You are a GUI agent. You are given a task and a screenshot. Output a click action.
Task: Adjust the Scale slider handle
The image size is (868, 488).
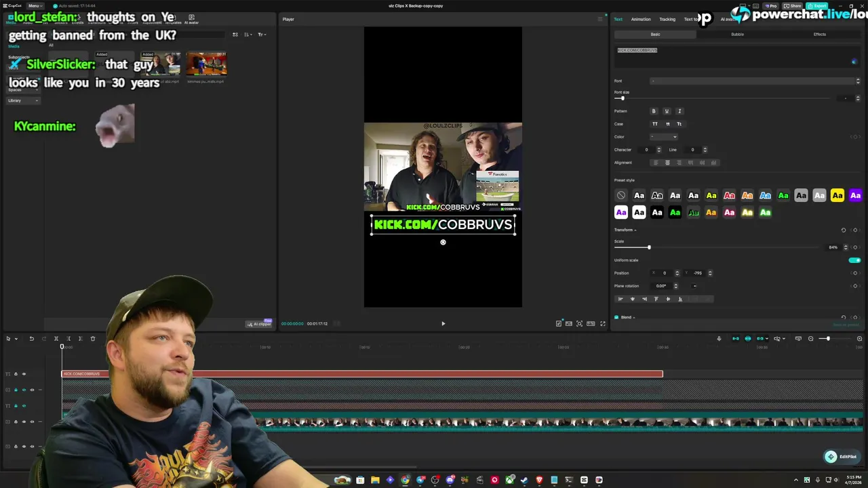point(649,247)
